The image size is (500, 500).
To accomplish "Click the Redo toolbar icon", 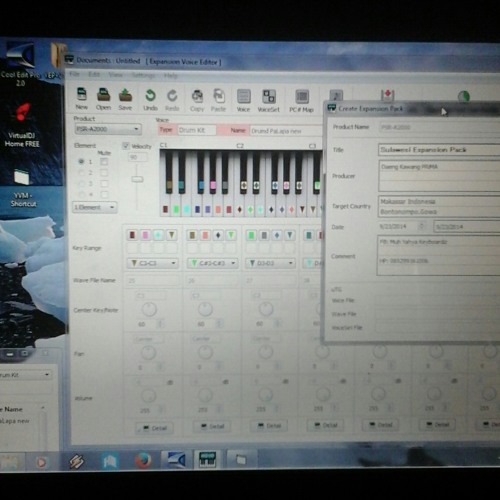I will coord(172,100).
